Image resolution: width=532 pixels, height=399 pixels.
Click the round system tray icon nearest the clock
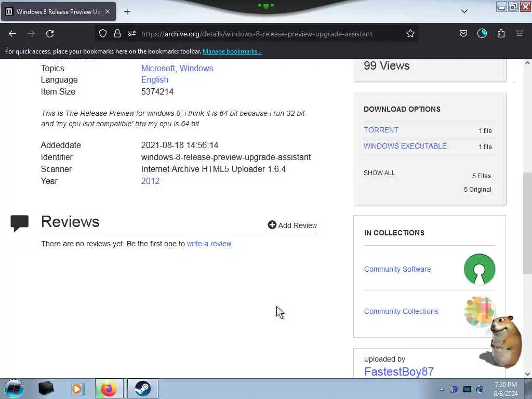pos(480,389)
